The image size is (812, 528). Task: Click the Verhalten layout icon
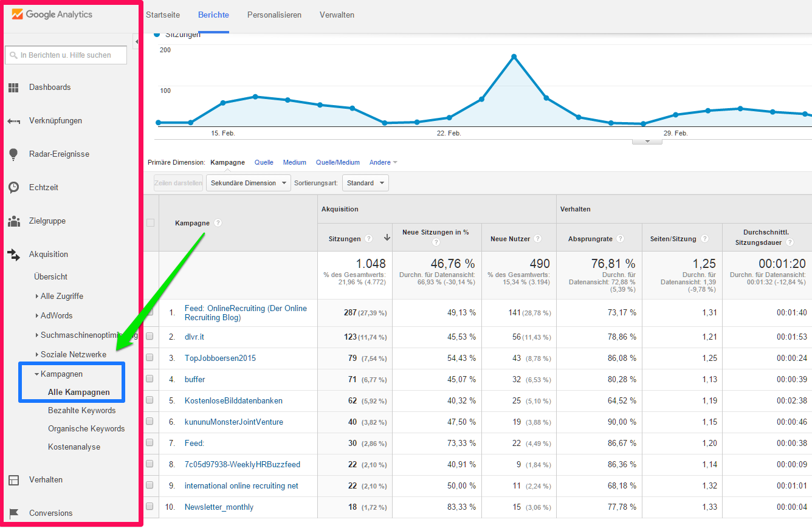coord(13,480)
